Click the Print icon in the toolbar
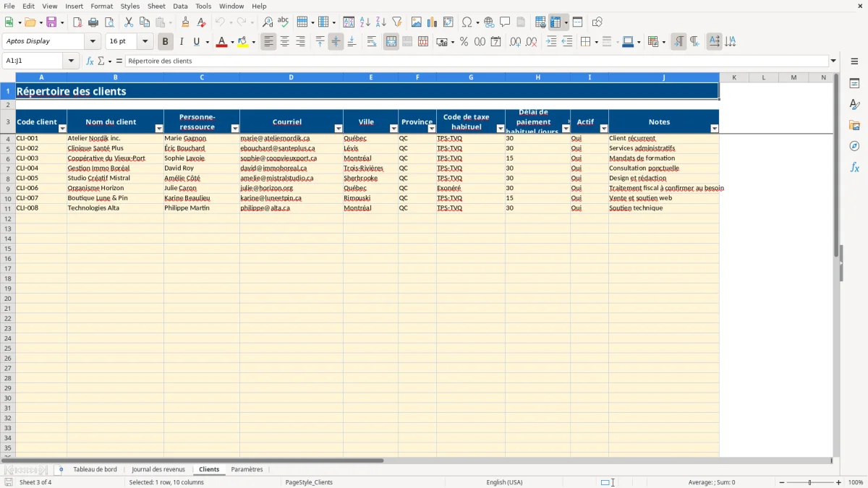The image size is (868, 488). pyautogui.click(x=93, y=22)
